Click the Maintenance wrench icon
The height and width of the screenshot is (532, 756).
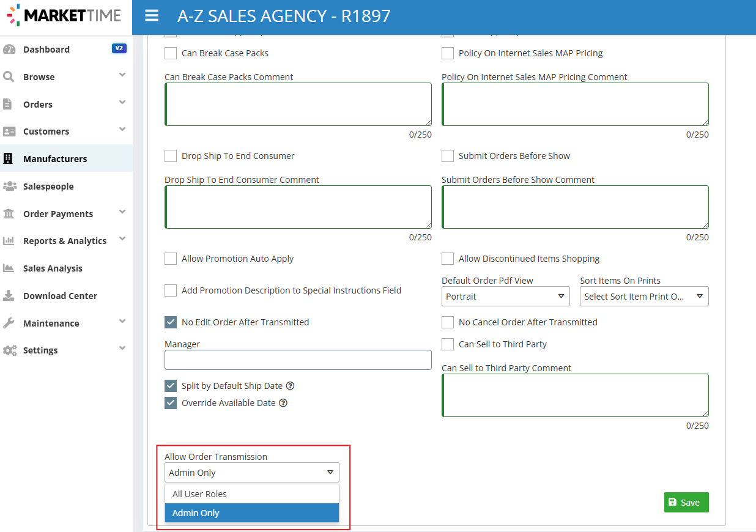[x=9, y=323]
